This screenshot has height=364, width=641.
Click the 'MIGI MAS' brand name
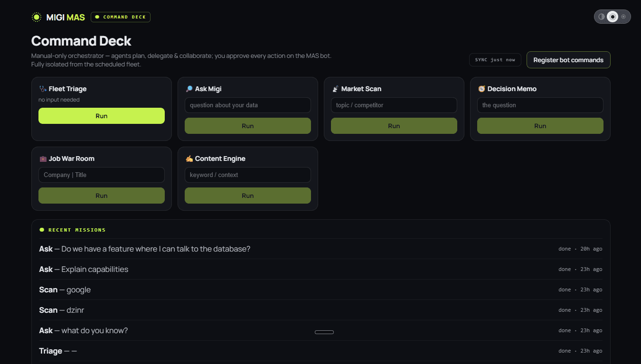66,17
